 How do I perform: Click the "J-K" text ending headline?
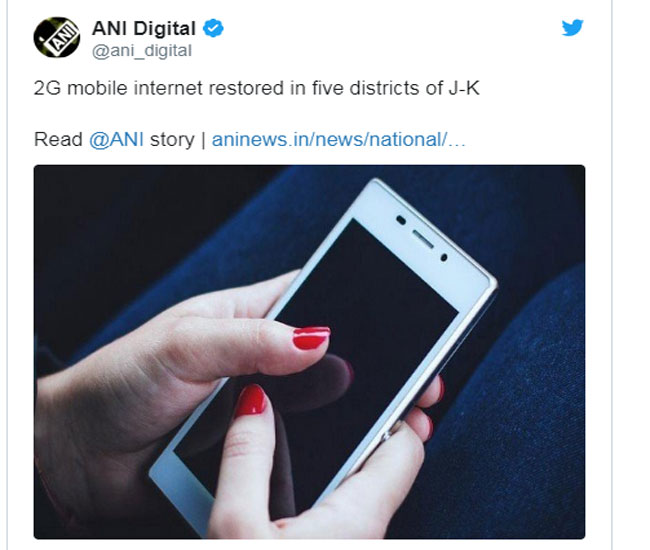464,88
